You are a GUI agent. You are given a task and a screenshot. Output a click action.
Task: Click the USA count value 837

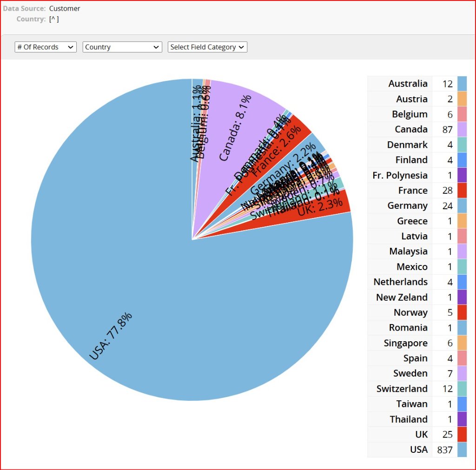tap(445, 450)
